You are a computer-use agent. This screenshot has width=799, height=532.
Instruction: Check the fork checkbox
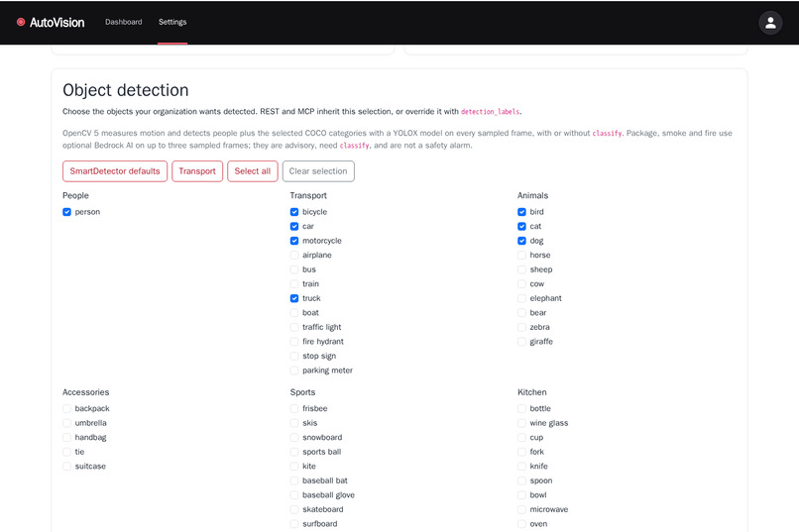pos(521,452)
